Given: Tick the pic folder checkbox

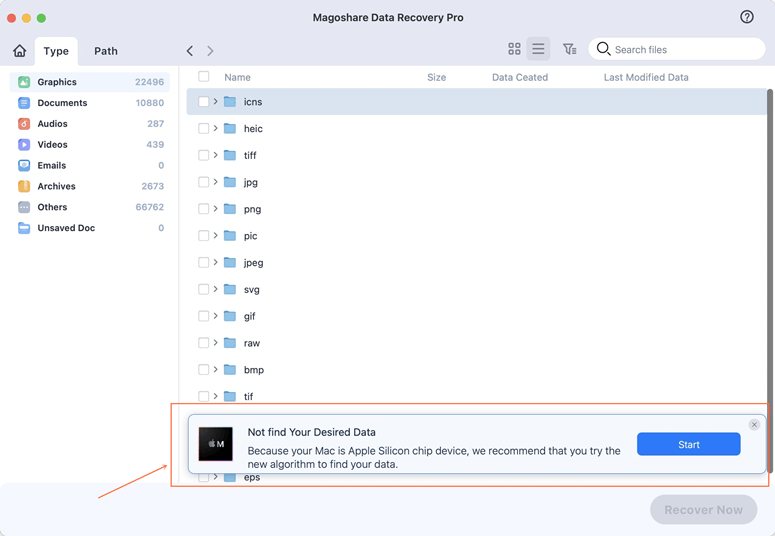Looking at the screenshot, I should point(203,235).
